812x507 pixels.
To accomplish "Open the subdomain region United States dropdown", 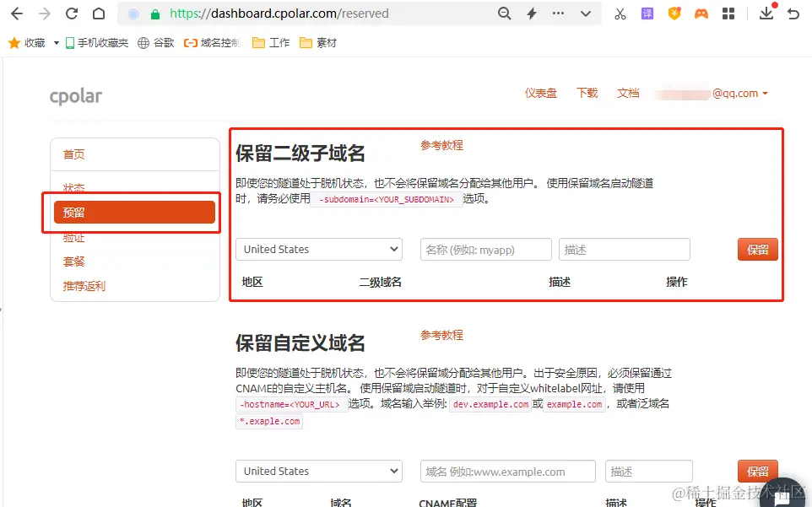I will pos(319,250).
